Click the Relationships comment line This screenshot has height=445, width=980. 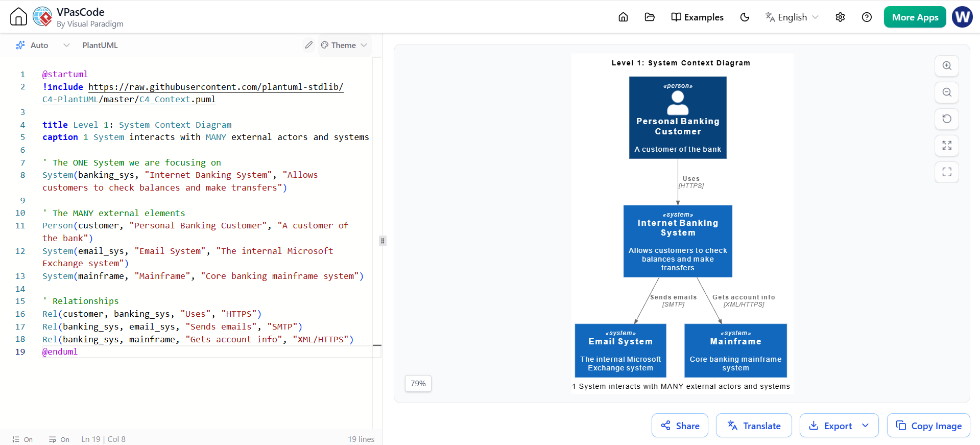(81, 301)
